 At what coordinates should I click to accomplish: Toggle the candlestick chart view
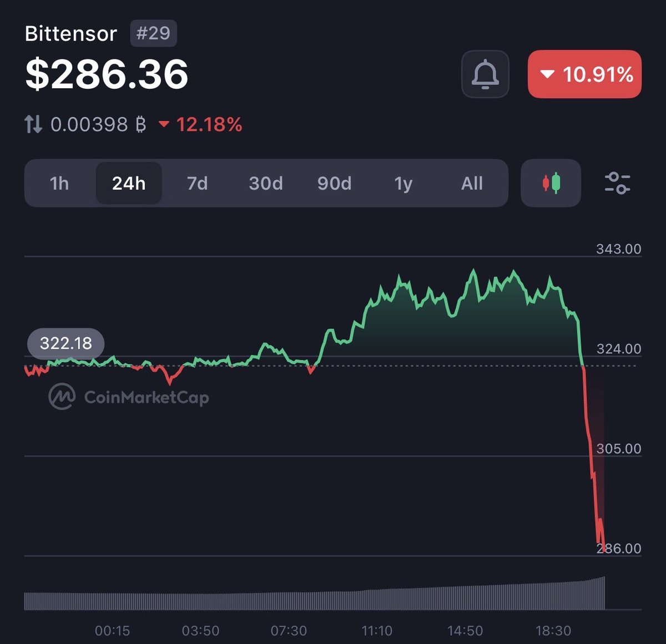click(x=551, y=183)
